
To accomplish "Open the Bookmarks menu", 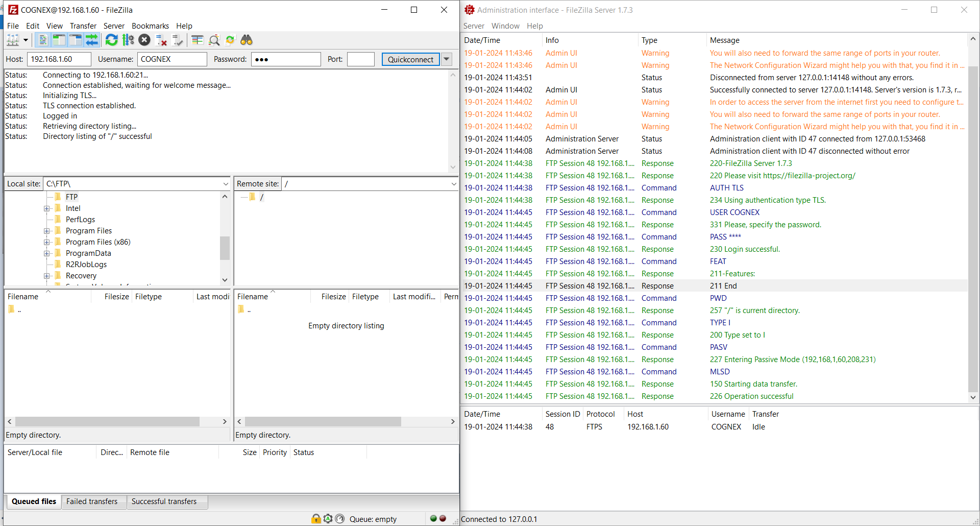I will [150, 26].
